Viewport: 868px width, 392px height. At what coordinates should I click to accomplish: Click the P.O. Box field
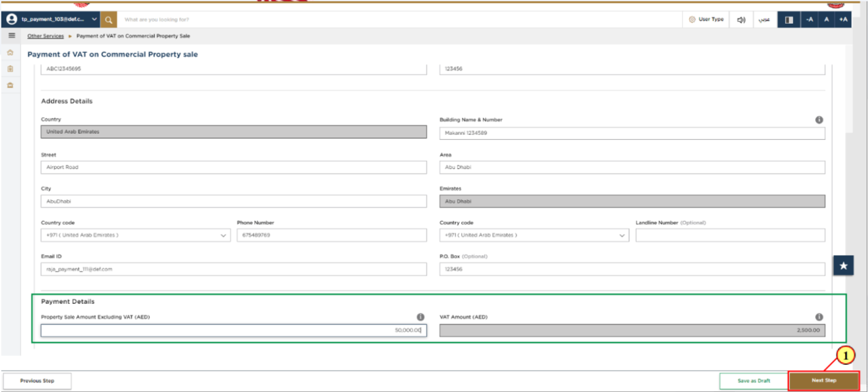(632, 269)
